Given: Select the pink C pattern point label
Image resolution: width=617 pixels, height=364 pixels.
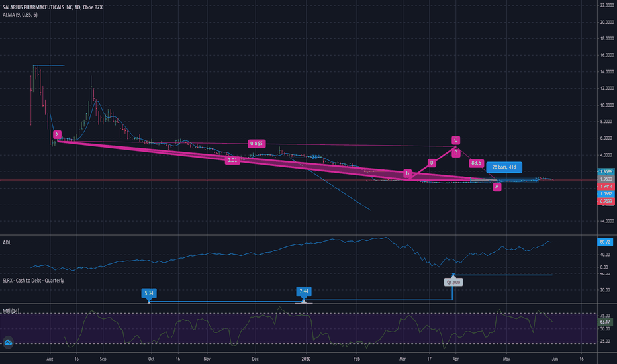Looking at the screenshot, I should coord(455,140).
